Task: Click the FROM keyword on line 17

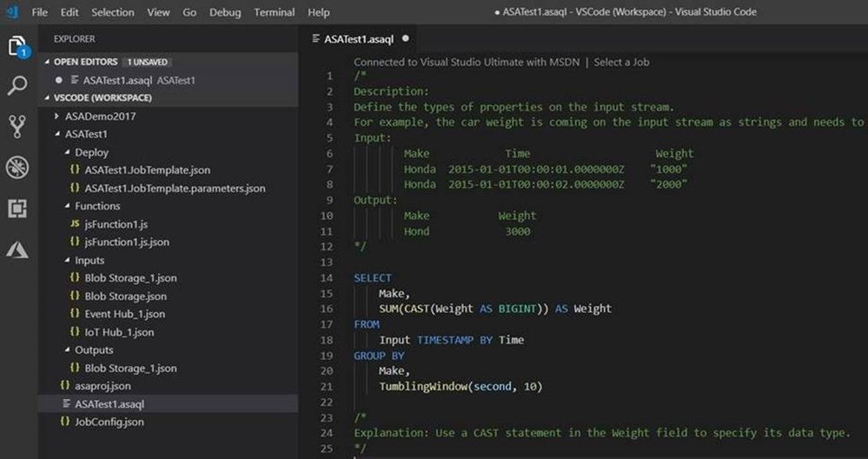Action: 367,324
